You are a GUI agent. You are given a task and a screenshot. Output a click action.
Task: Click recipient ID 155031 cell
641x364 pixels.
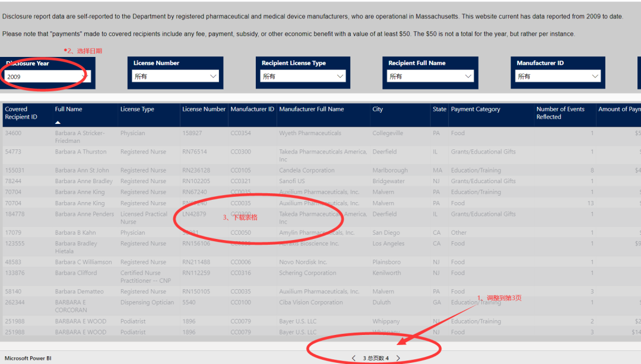[x=14, y=170]
